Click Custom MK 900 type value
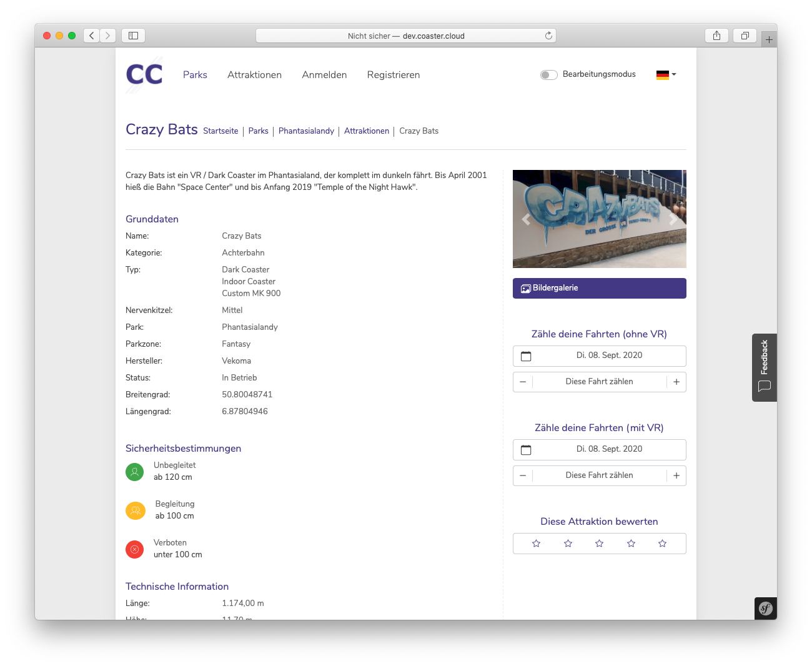This screenshot has height=666, width=812. 251,294
